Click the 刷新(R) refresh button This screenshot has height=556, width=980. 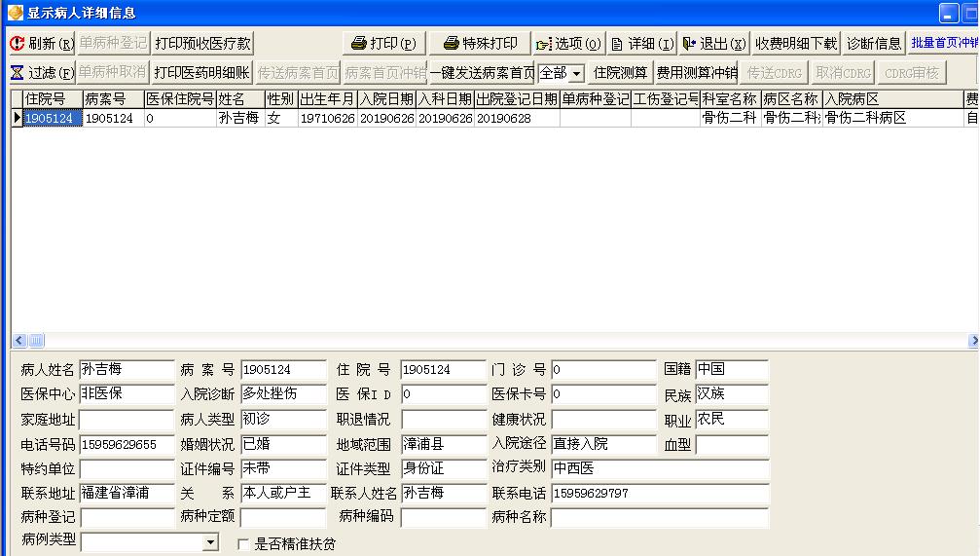pyautogui.click(x=42, y=43)
